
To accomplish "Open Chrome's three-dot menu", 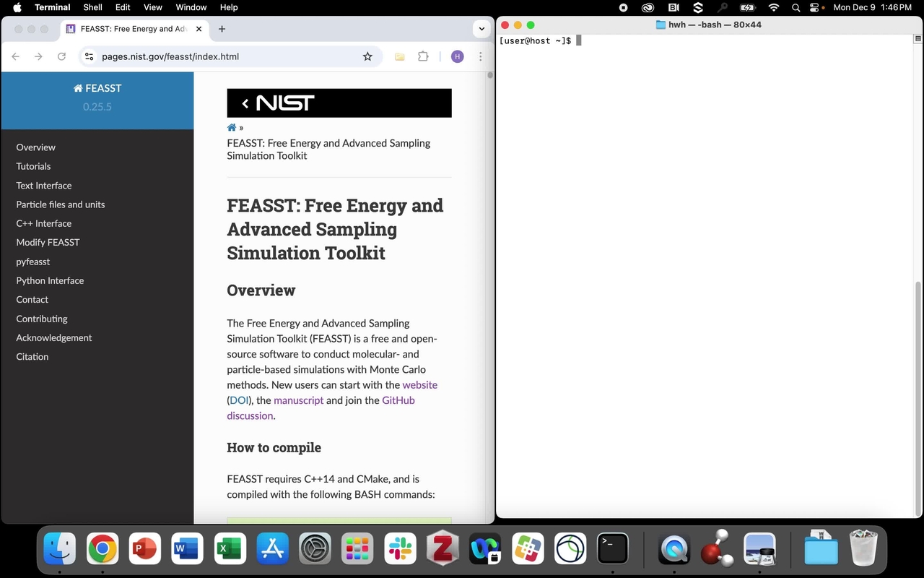I will point(480,56).
